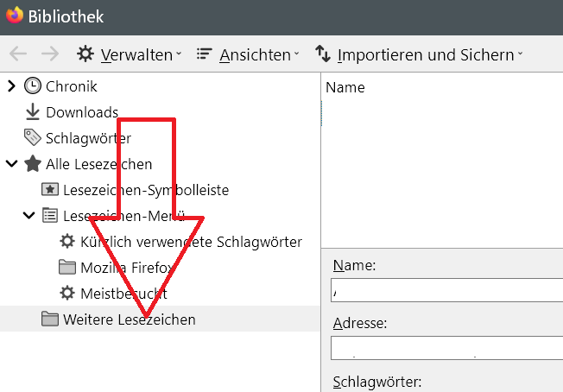Viewport: 563px width, 392px height.
Task: Open the Ansichten menu
Action: (247, 54)
